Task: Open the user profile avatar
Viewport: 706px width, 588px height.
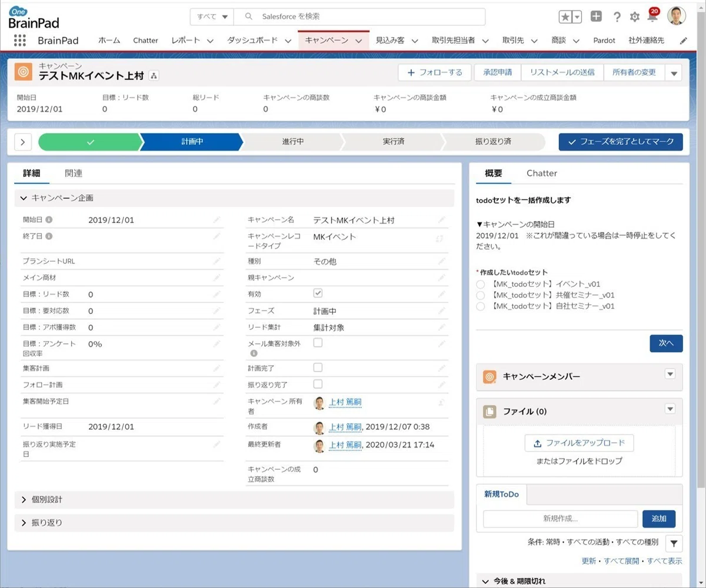Action: pos(677,16)
